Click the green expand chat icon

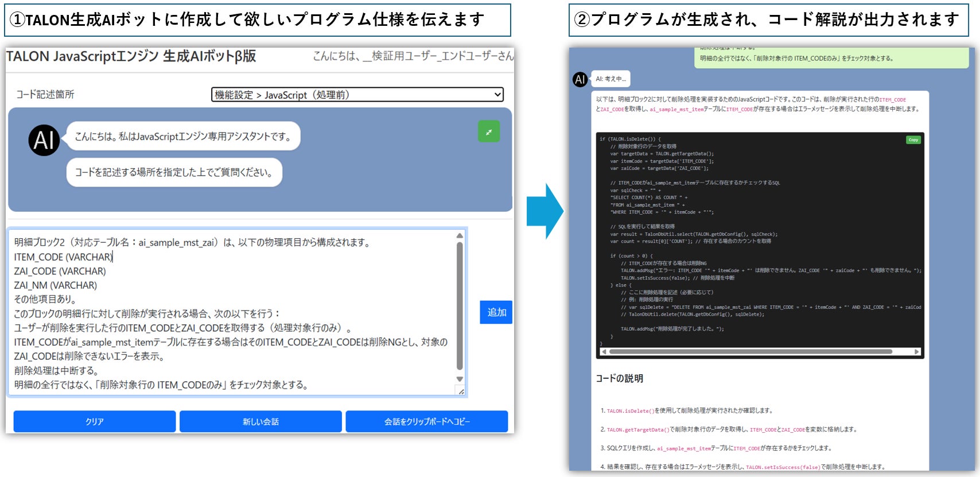click(x=489, y=131)
